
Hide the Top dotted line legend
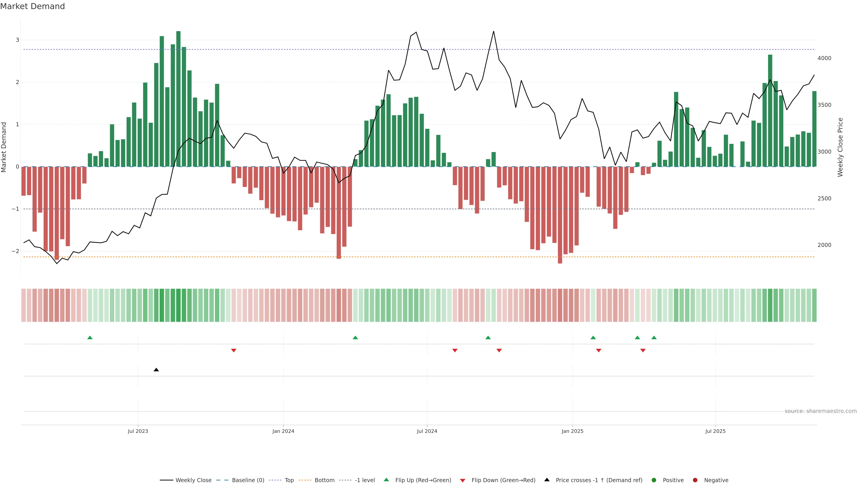click(289, 480)
